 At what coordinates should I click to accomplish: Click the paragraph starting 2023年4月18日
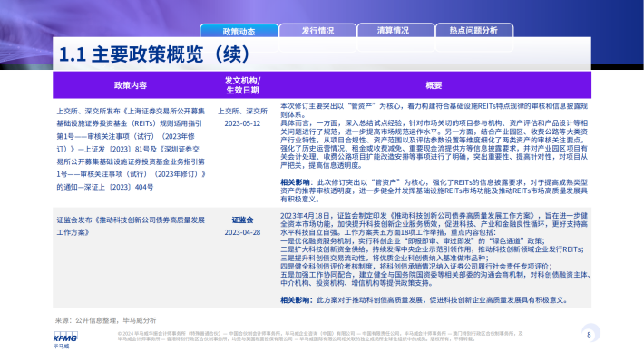tap(434, 224)
